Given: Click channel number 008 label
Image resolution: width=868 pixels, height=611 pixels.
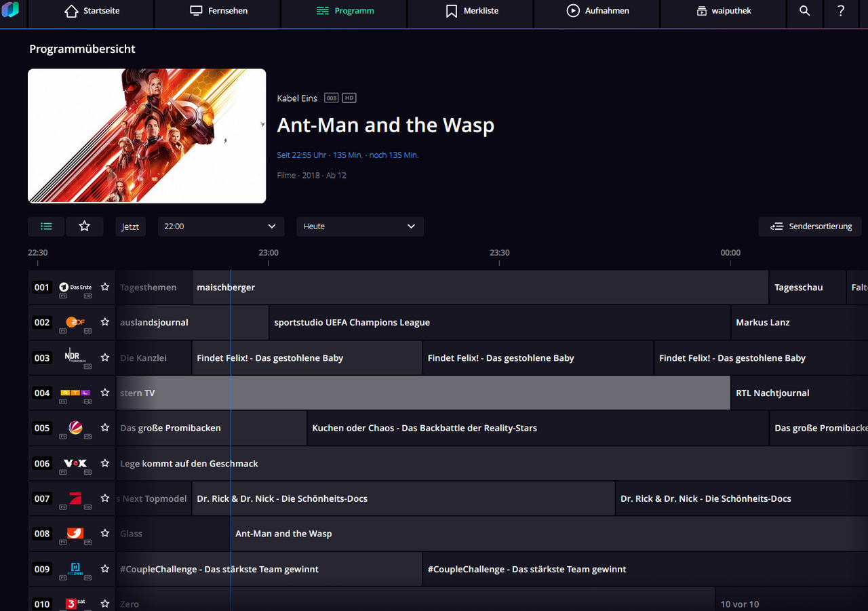Looking at the screenshot, I should [42, 534].
